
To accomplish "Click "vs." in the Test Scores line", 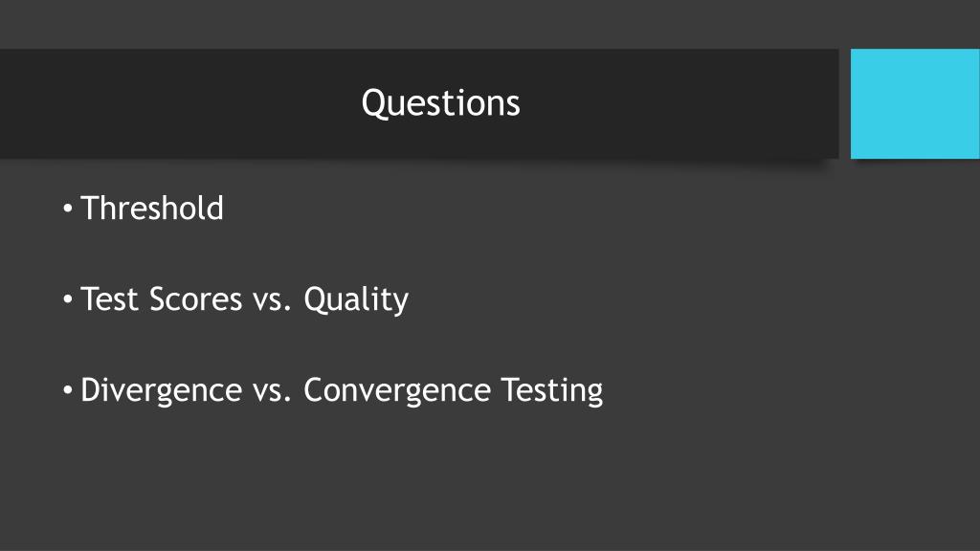I will coord(273,300).
